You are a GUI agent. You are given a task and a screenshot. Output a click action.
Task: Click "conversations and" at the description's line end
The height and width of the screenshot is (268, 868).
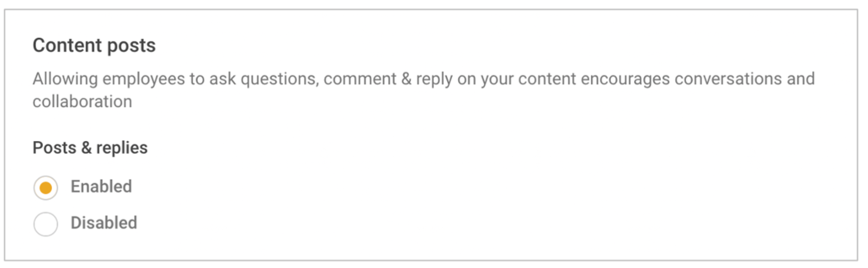pyautogui.click(x=744, y=79)
